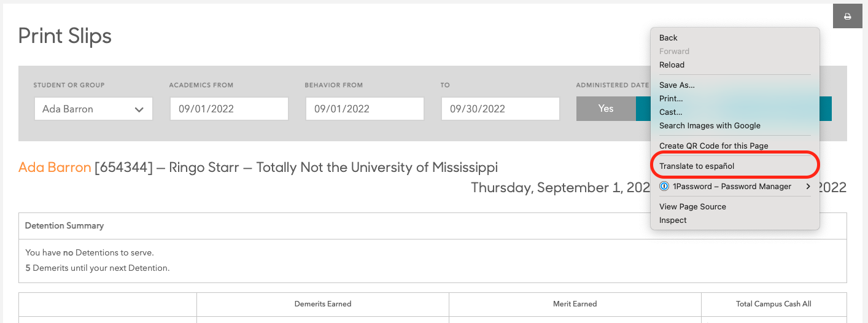Screen dimensions: 868x323
Task: Choose Inspect from the context menu
Action: 673,220
